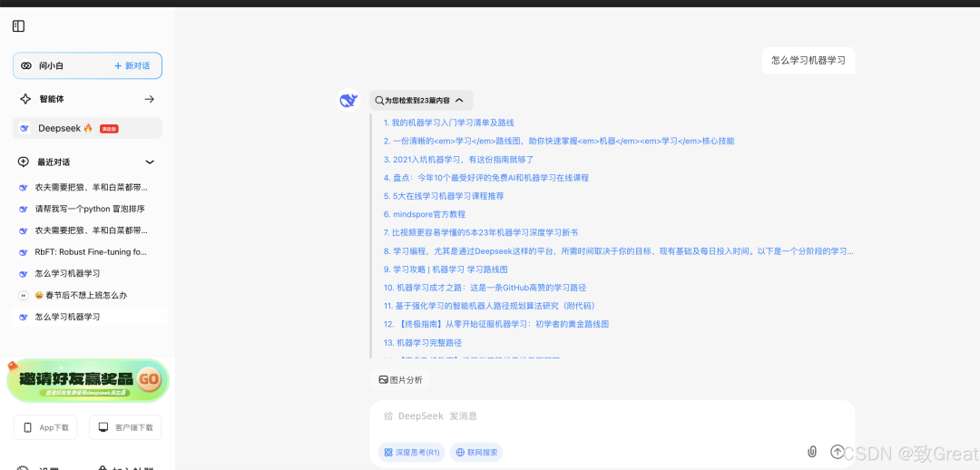Open link 4 盘点 免费AI和机器学习在线课程

(486, 178)
